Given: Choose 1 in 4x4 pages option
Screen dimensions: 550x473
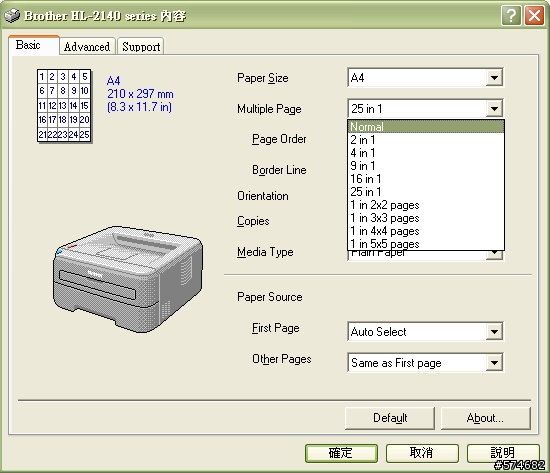Looking at the screenshot, I should pos(426,231).
